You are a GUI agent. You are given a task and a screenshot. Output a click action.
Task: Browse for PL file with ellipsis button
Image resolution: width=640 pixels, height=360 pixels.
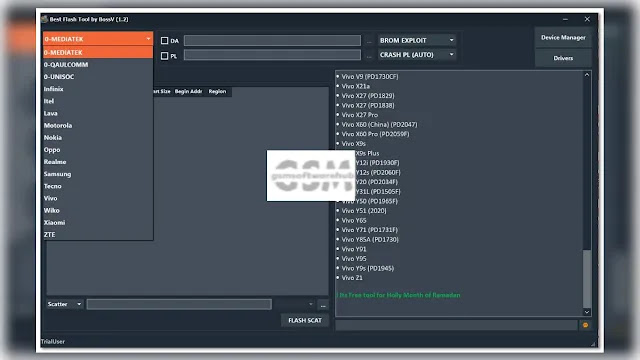point(369,56)
